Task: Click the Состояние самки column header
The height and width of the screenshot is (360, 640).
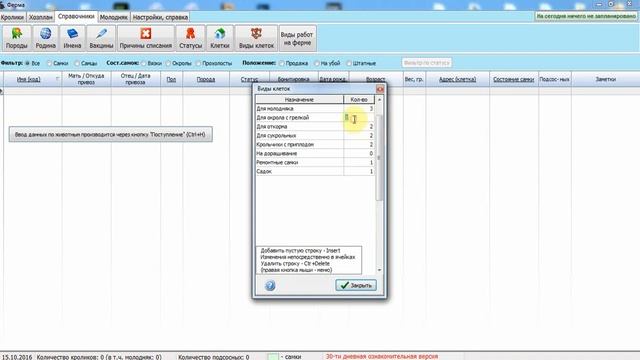Action: (513, 79)
